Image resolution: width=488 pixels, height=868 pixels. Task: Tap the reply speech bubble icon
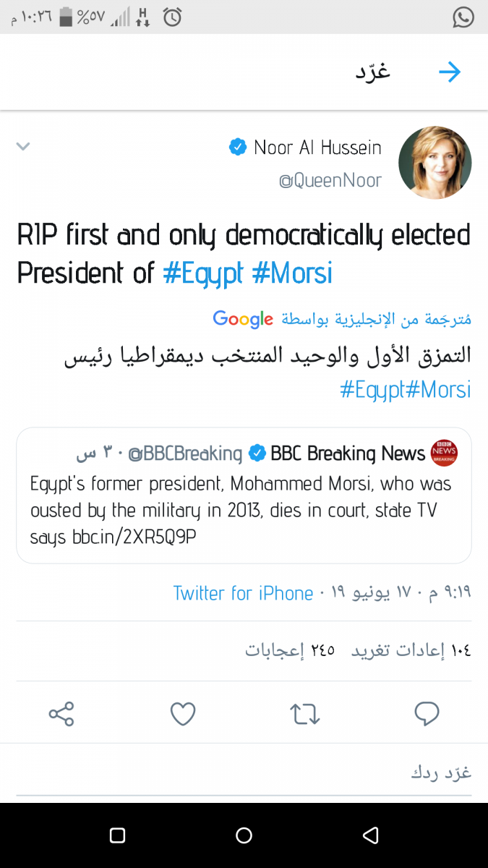(x=427, y=714)
